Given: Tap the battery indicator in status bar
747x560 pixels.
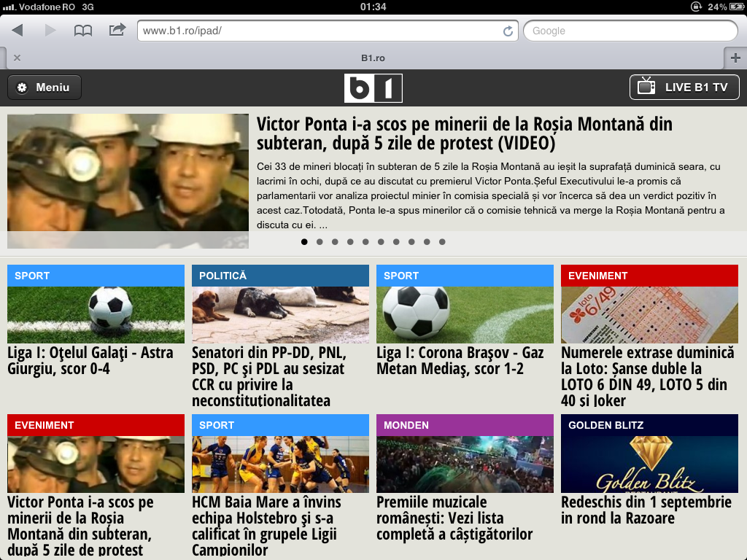Looking at the screenshot, I should (x=735, y=7).
